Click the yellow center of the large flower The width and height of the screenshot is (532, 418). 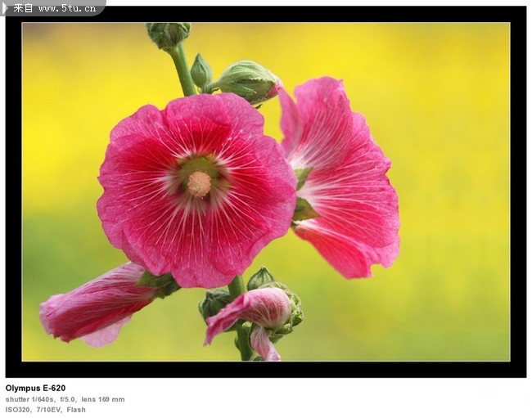(198, 183)
